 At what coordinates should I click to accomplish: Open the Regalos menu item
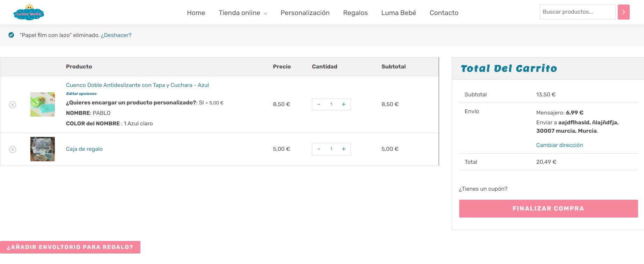[x=355, y=13]
